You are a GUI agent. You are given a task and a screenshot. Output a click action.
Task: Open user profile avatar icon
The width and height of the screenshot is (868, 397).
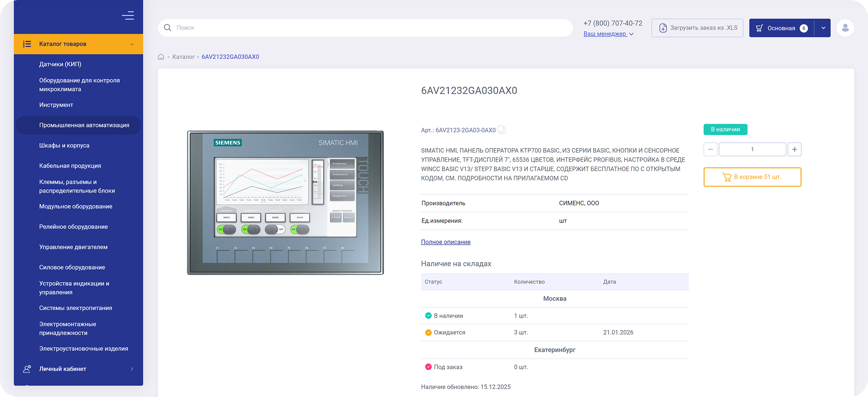click(845, 28)
